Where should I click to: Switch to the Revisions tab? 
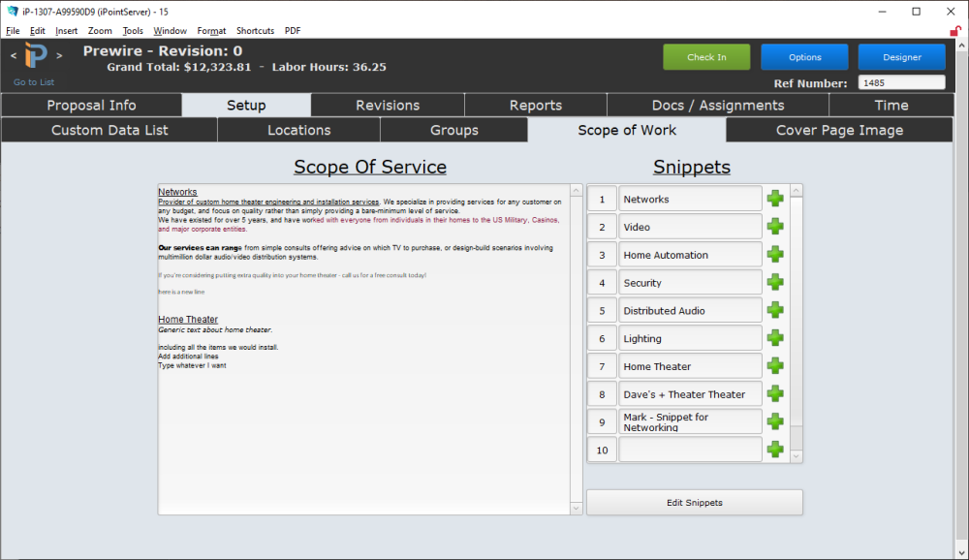pos(387,105)
